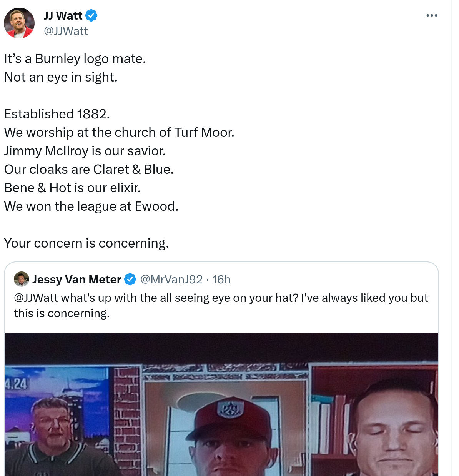
Task: Open the 16h timestamp link
Action: click(x=221, y=280)
